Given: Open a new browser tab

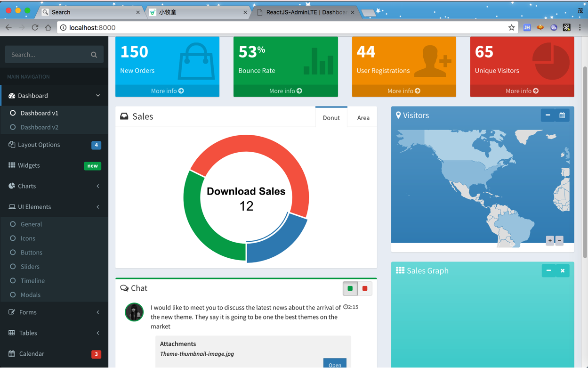Looking at the screenshot, I should pos(369,13).
